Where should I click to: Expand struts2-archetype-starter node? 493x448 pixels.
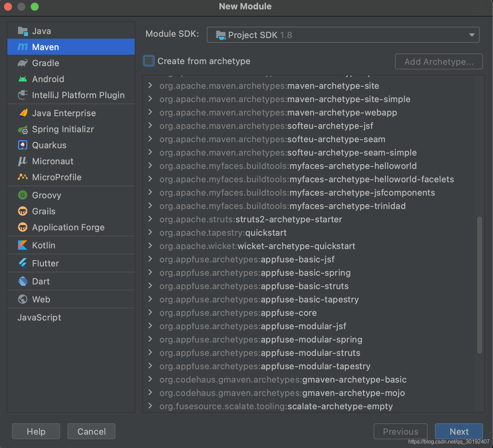tap(150, 219)
